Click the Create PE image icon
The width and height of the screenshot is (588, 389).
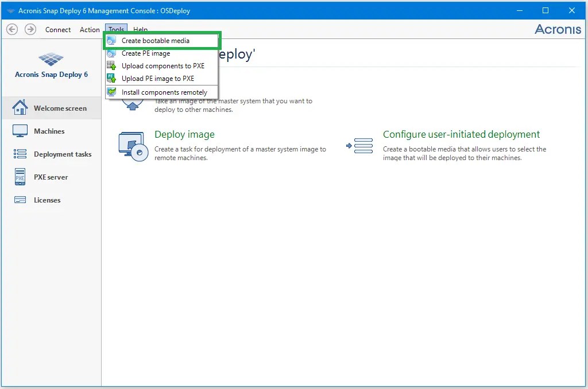click(111, 53)
